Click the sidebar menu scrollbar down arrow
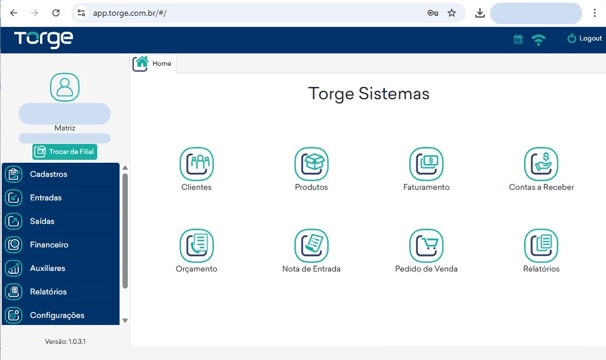The image size is (606, 360). tap(125, 320)
